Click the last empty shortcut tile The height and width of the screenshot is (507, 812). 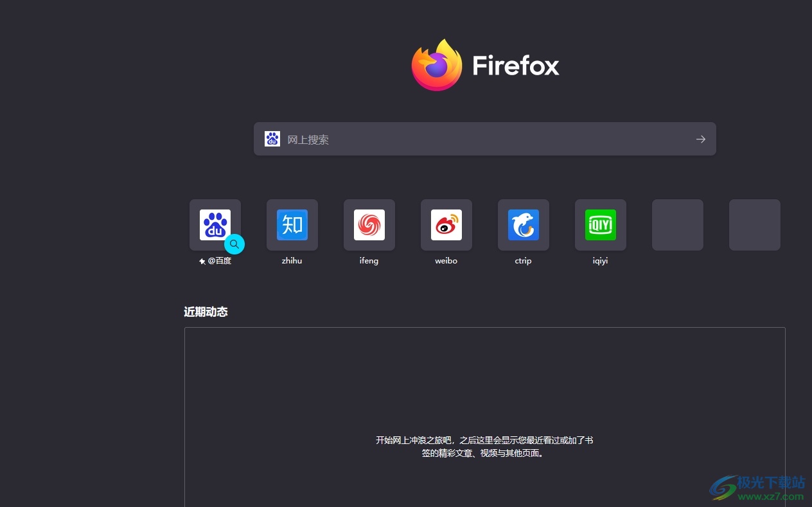point(755,225)
